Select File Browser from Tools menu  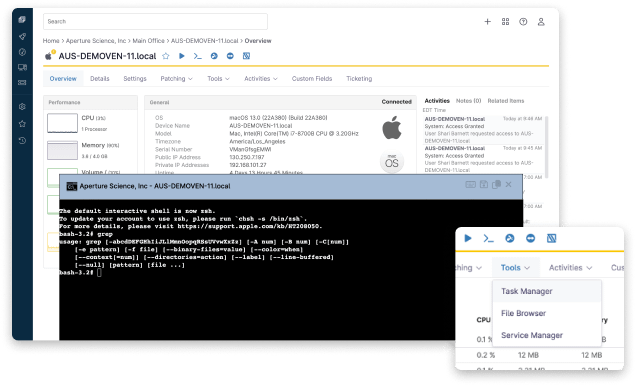[x=547, y=313]
